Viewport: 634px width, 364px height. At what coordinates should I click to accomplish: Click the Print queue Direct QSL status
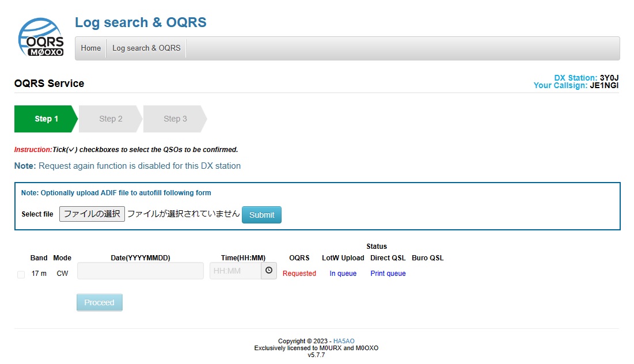point(388,274)
